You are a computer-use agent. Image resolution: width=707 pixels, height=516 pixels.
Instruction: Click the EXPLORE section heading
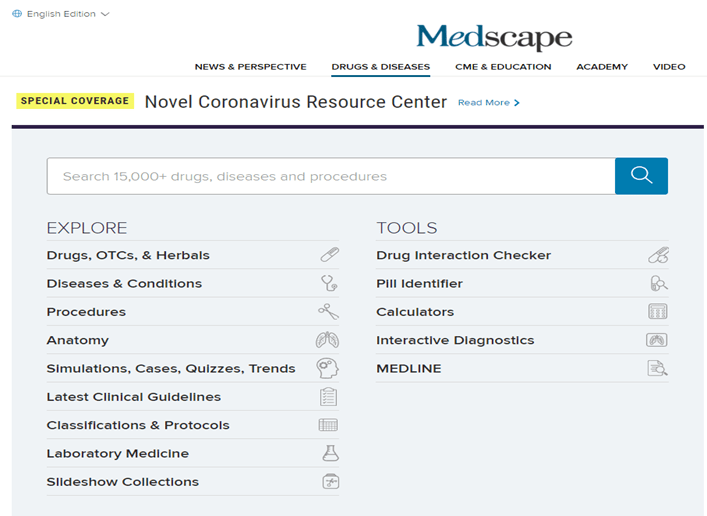87,228
